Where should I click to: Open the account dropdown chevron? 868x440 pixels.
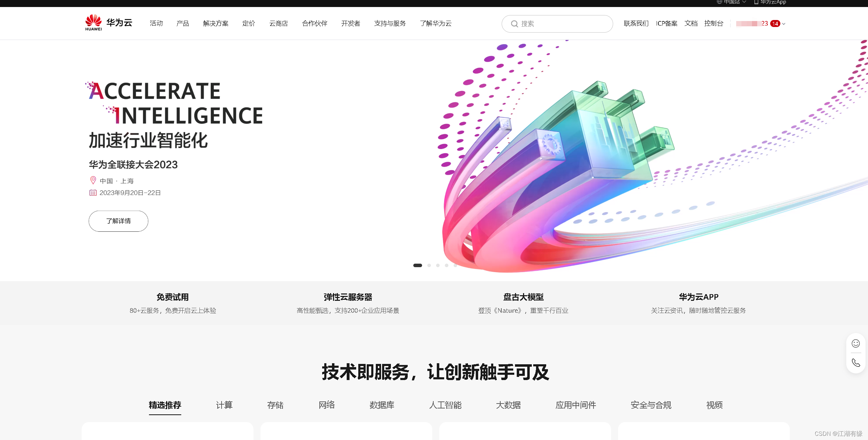[x=784, y=23]
